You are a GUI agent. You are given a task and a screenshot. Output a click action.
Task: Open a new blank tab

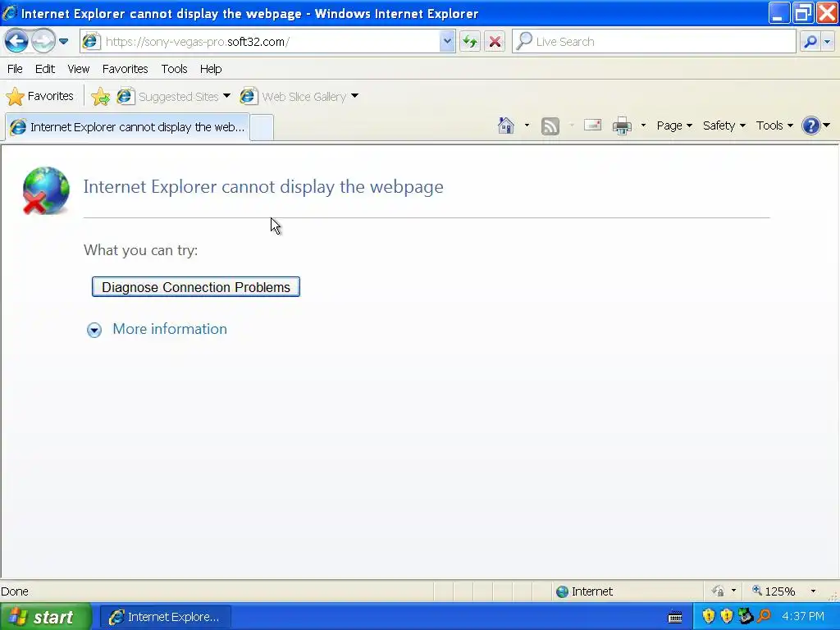click(x=262, y=127)
